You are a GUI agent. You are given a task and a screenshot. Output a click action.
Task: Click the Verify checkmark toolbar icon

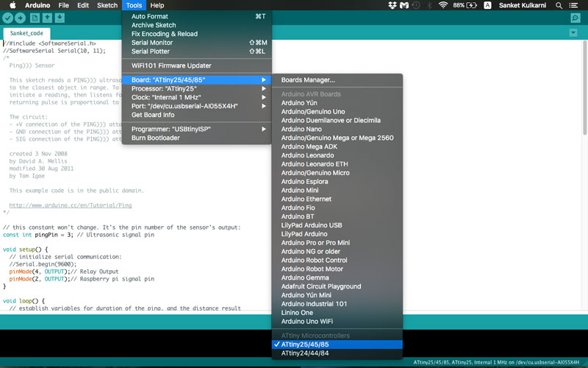[8, 18]
